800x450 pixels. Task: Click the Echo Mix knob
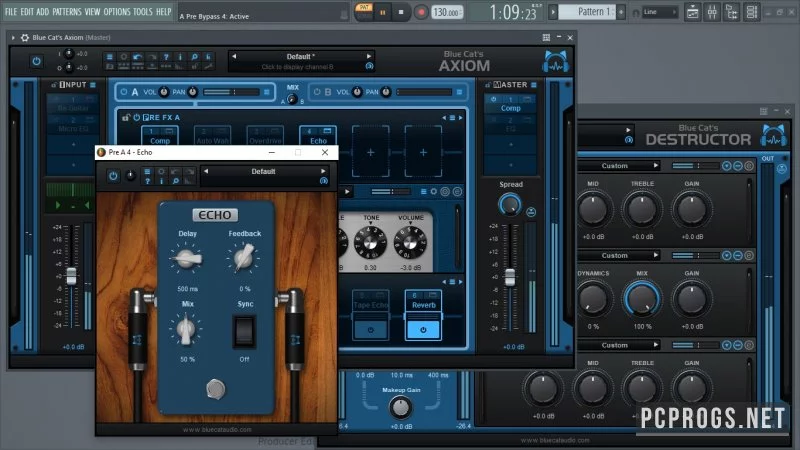(x=186, y=330)
